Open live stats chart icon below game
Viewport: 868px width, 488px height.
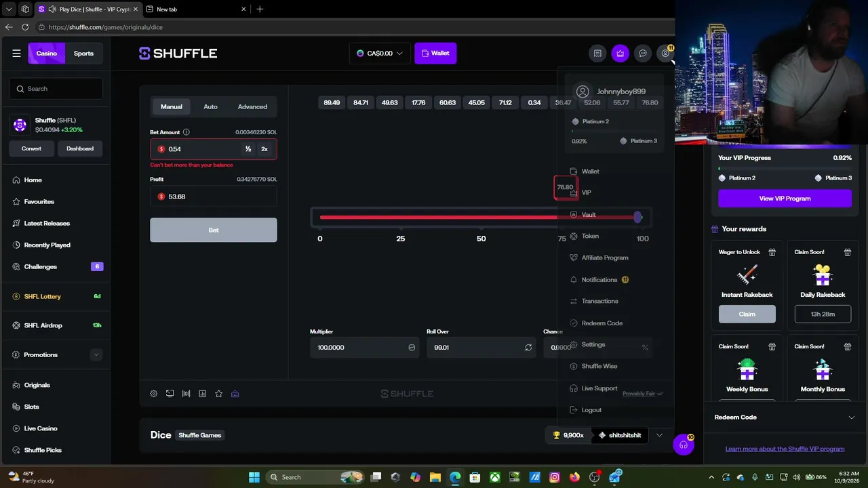click(x=202, y=394)
